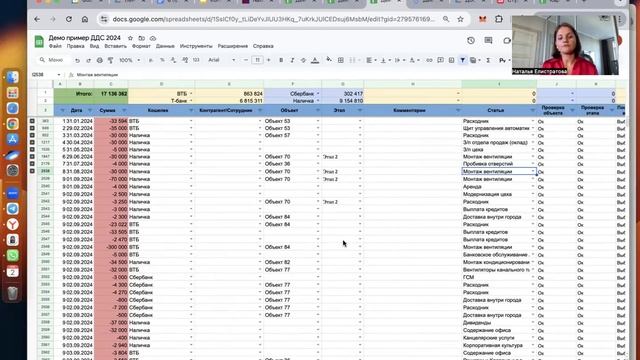The image size is (640, 360).
Task: Open the 100% zoom dropdown
Action: pyautogui.click(x=129, y=60)
